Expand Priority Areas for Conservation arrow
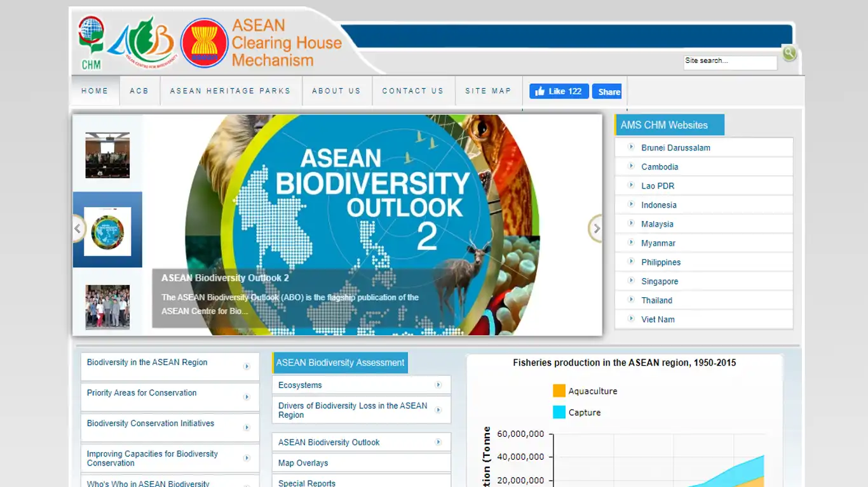 pyautogui.click(x=247, y=397)
